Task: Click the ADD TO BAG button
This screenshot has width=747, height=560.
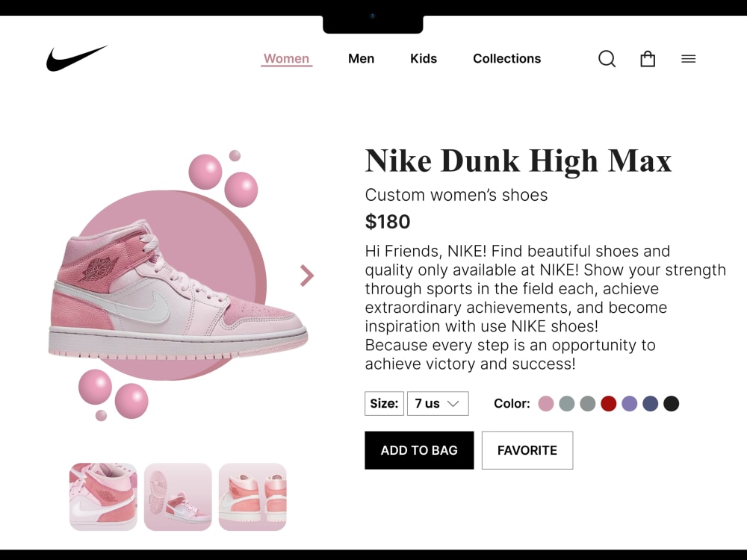Action: click(x=419, y=450)
